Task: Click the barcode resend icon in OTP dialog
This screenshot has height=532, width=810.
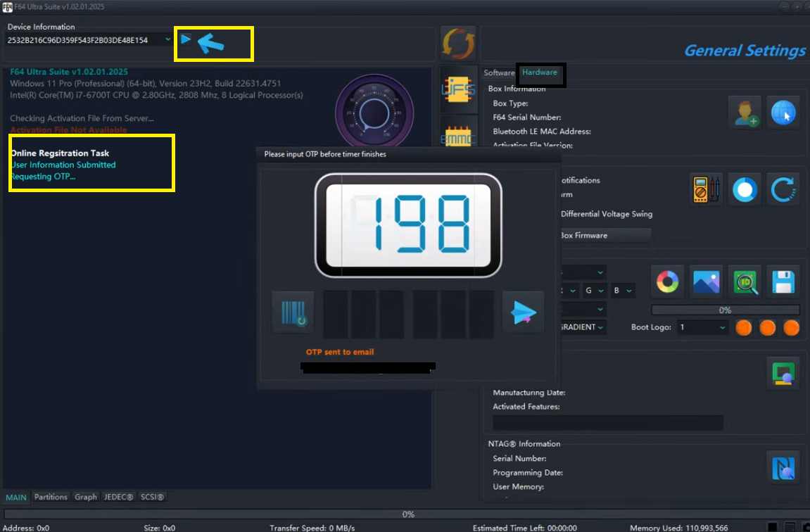Action: [293, 312]
